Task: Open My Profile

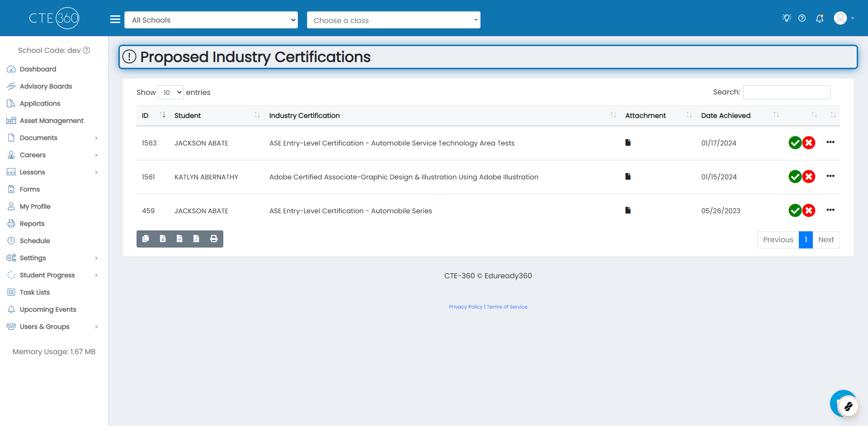Action: (x=35, y=206)
